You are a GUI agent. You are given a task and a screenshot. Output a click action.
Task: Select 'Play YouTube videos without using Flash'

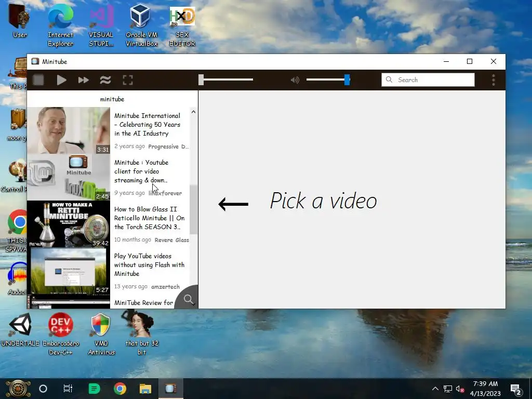pos(149,264)
